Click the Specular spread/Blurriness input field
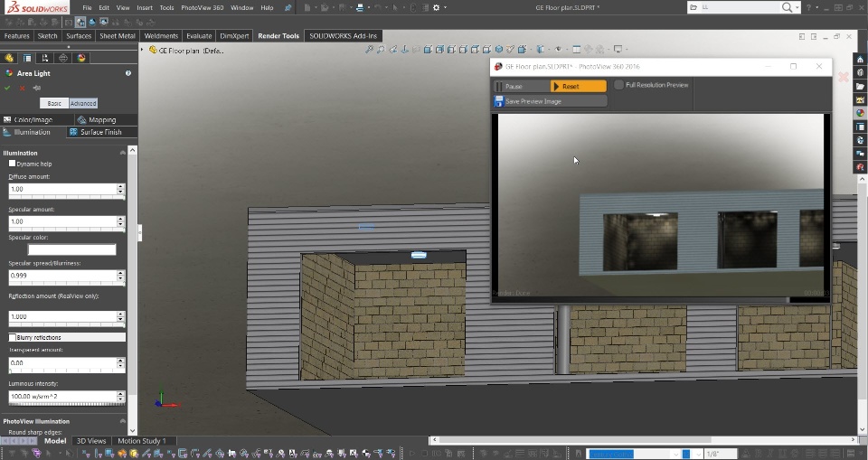The image size is (868, 460). 62,275
